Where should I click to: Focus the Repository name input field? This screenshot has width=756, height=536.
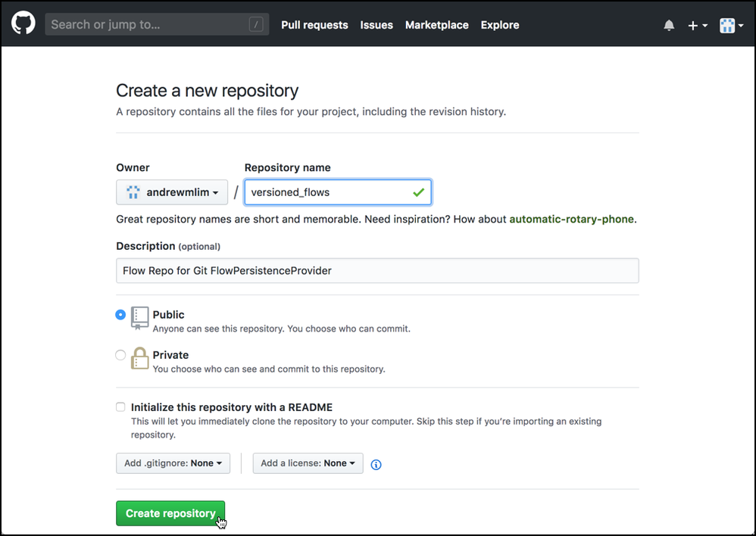pos(330,192)
